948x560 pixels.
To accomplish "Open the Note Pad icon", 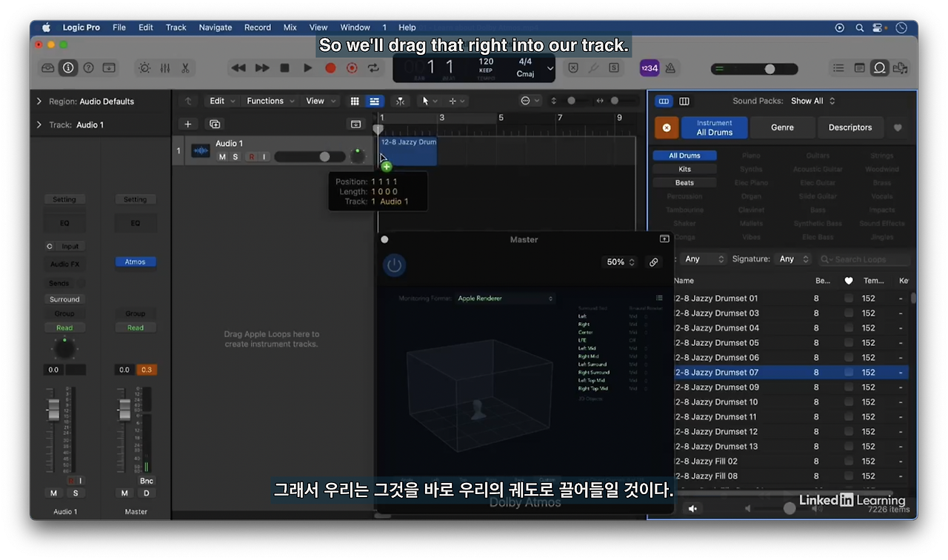I will [x=859, y=68].
